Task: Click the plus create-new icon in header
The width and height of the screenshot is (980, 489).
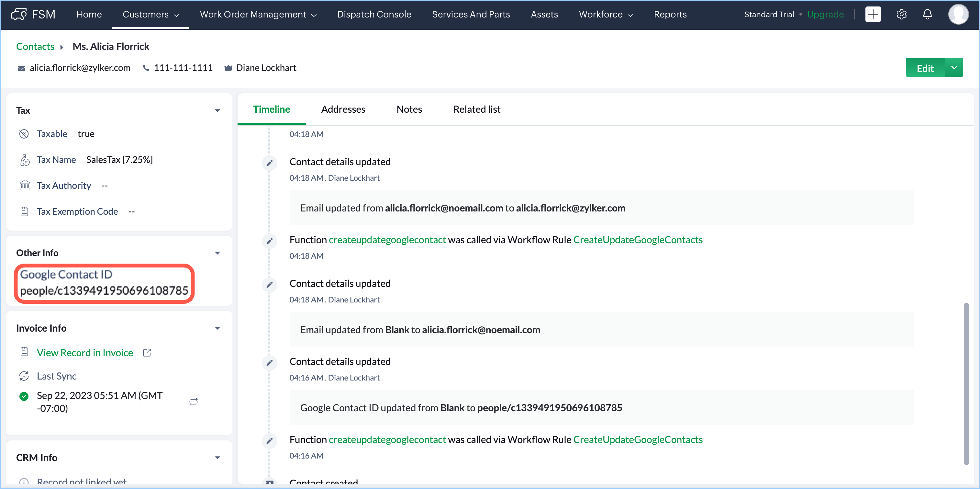Action: 873,15
